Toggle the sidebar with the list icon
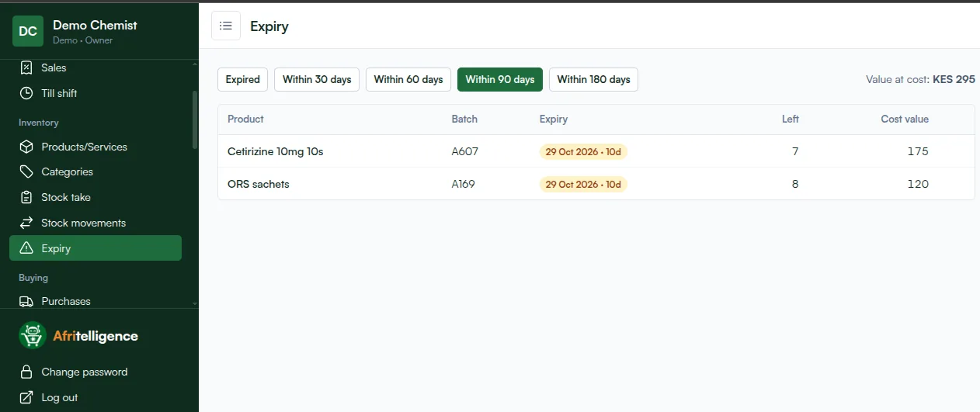This screenshot has height=412, width=980. pos(226,26)
